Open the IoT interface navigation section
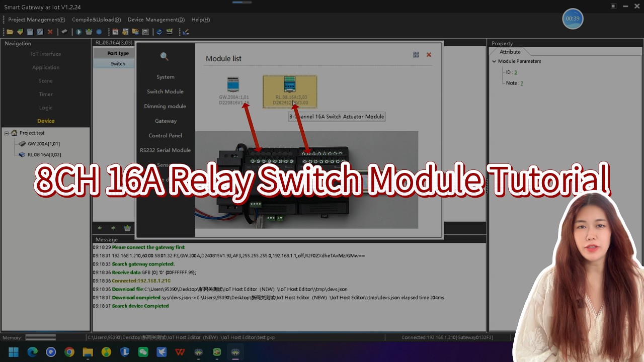Screen dimensions: 644x362 click(x=46, y=54)
